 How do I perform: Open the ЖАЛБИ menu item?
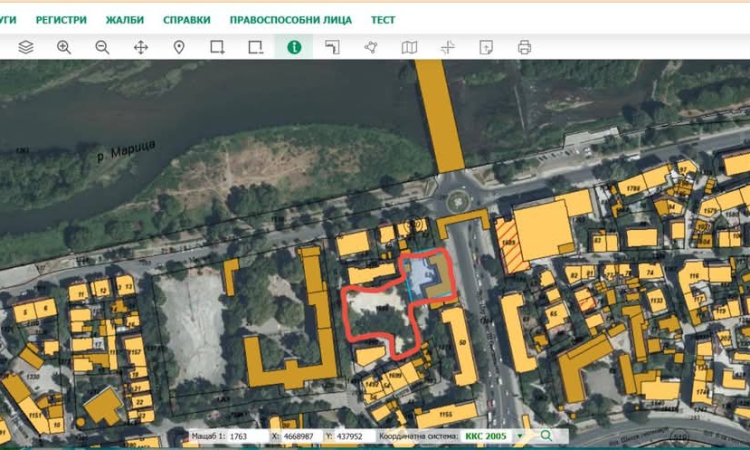(x=125, y=20)
